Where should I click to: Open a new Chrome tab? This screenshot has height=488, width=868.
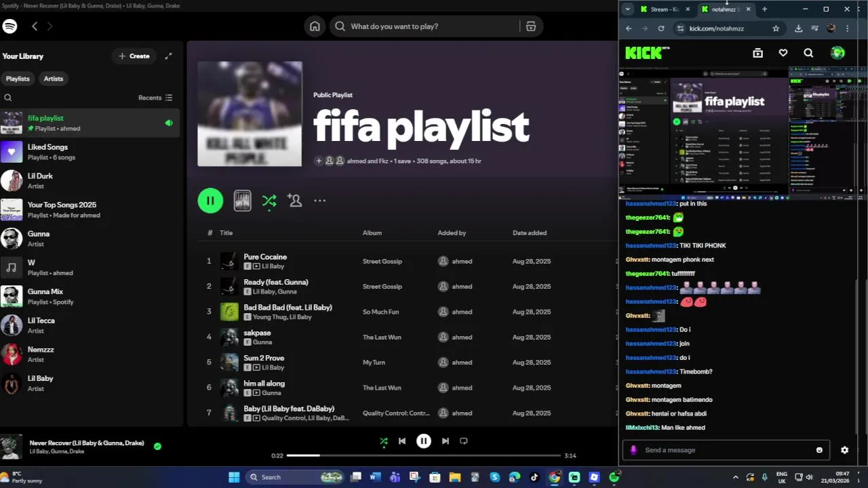(764, 9)
